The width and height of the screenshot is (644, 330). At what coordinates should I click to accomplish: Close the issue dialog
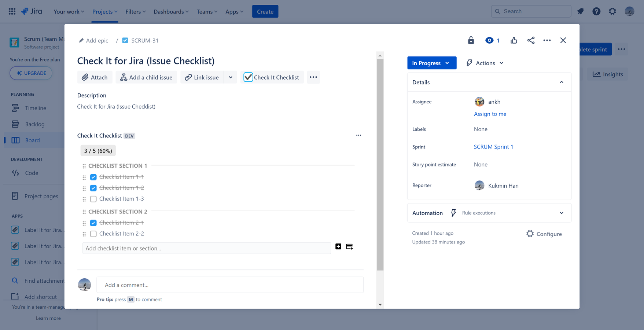pos(563,40)
